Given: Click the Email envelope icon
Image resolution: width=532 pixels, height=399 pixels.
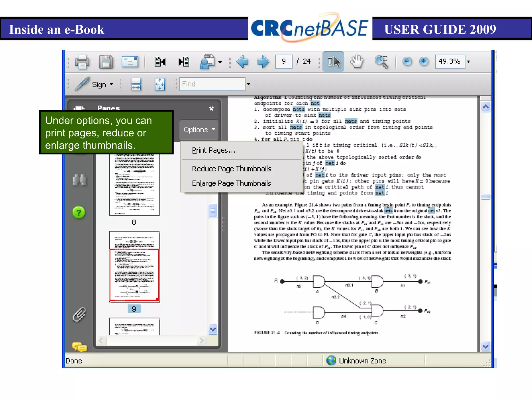Looking at the screenshot, I should pos(130,62).
